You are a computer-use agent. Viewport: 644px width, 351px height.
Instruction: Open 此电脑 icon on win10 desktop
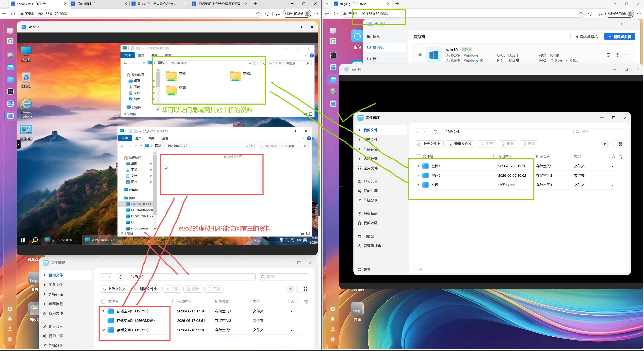coord(26,54)
